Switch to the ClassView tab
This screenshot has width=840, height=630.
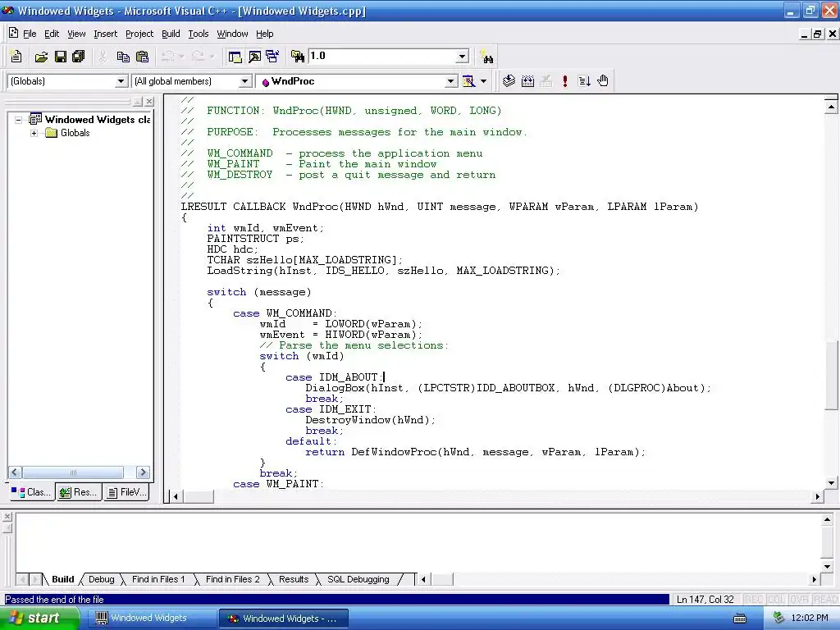(x=32, y=492)
